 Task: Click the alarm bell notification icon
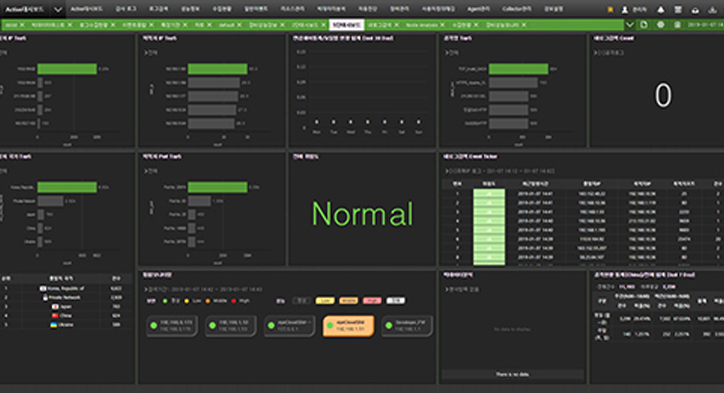(661, 10)
